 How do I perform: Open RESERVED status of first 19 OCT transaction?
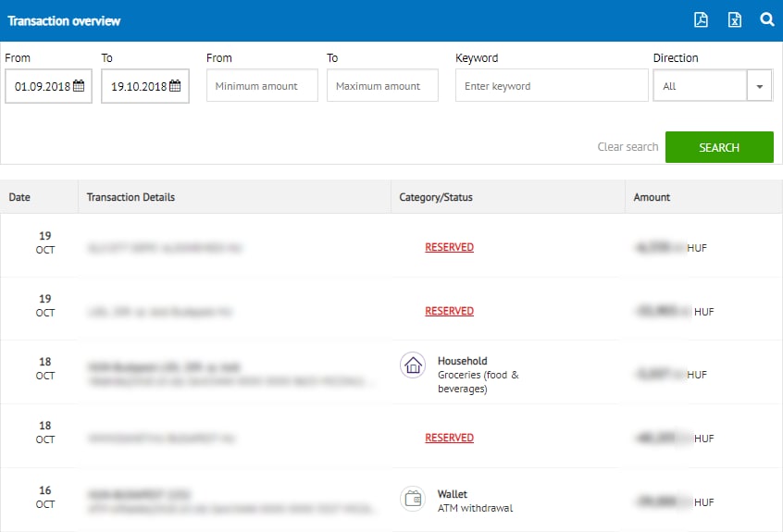(449, 247)
